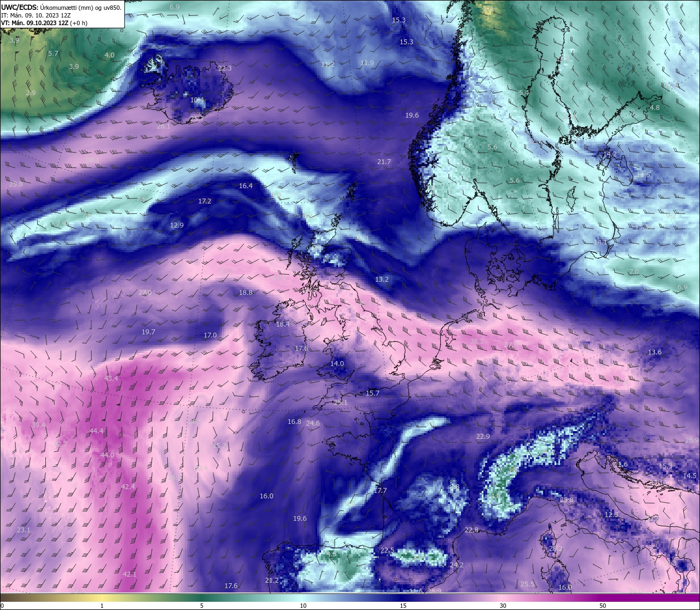Click the 14.0 map value
Image resolution: width=700 pixels, height=610 pixels.
coord(337,364)
